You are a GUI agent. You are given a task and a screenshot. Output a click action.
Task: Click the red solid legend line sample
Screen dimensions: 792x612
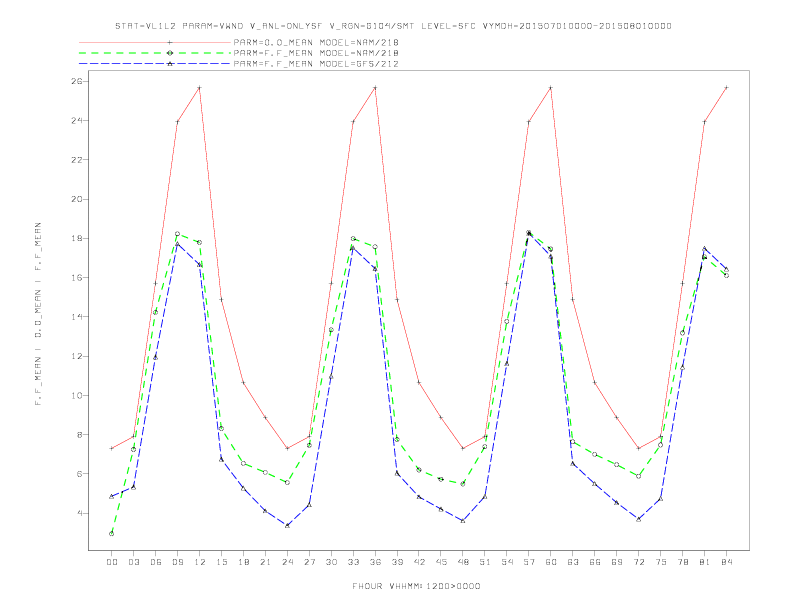point(155,42)
